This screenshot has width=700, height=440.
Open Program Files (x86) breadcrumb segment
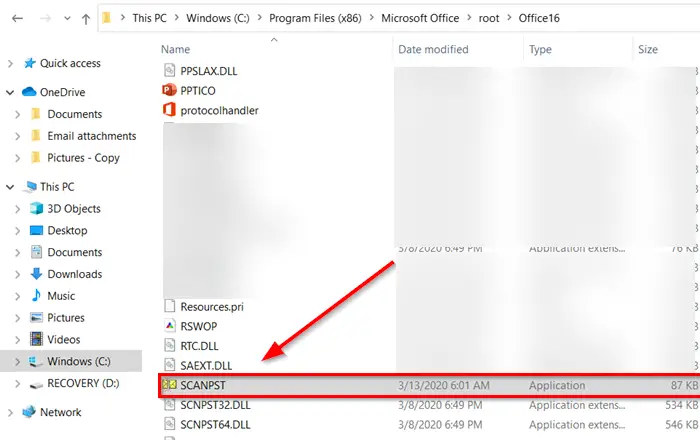point(315,18)
